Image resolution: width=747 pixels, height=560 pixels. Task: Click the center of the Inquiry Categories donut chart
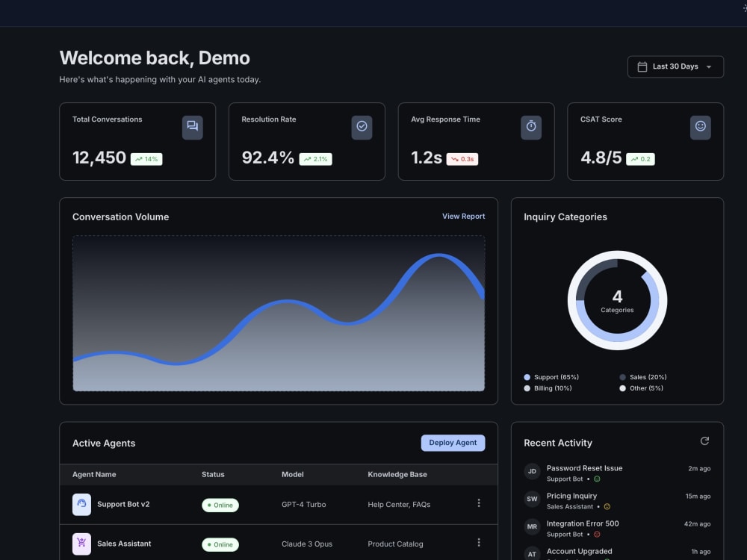pyautogui.click(x=618, y=300)
